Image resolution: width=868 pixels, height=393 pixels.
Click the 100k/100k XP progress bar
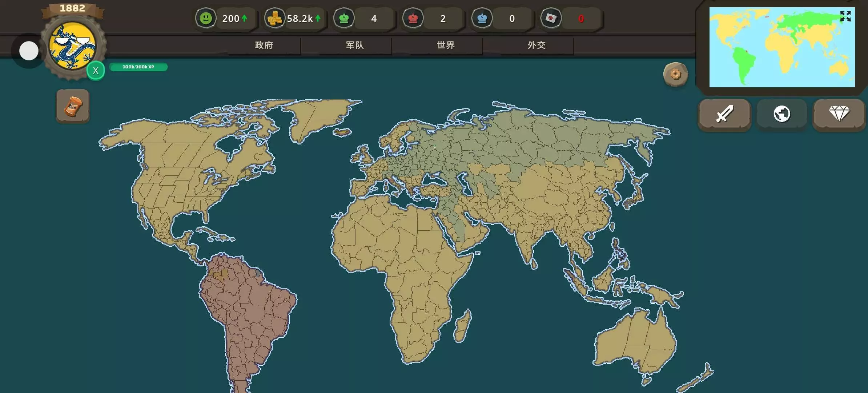[x=138, y=67]
